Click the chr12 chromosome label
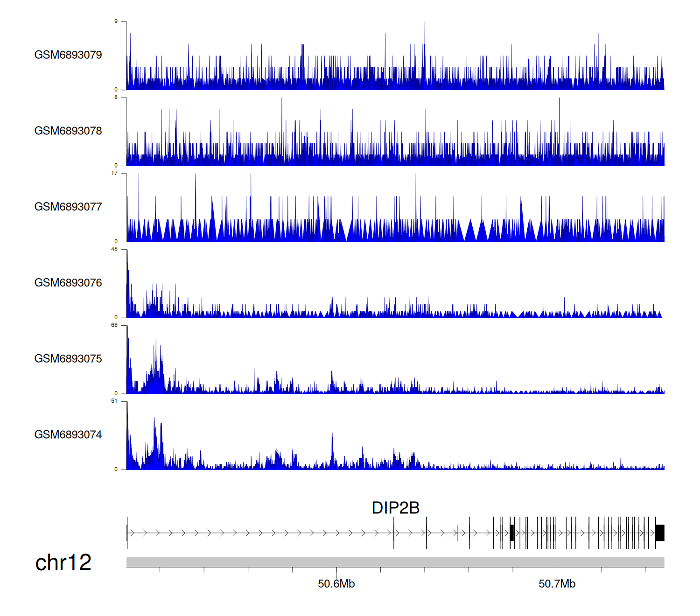This screenshot has height=616, width=700. (63, 563)
